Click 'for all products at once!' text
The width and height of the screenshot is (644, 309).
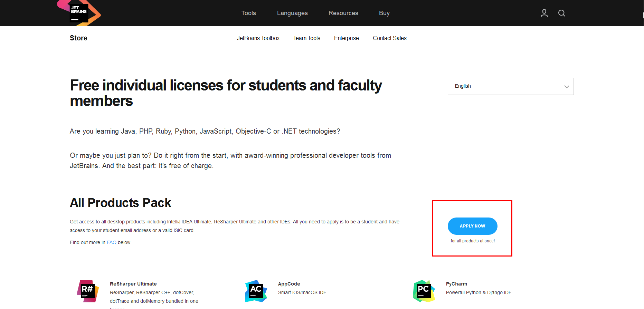pyautogui.click(x=473, y=241)
